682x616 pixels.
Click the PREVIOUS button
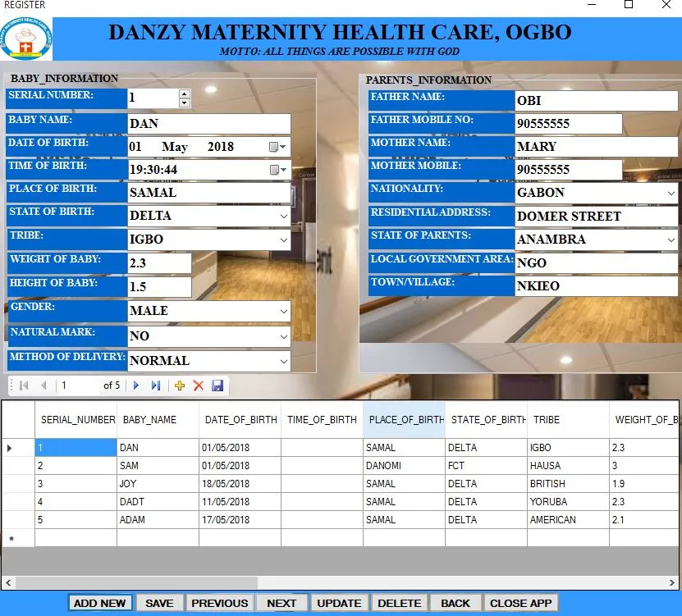[x=220, y=603]
